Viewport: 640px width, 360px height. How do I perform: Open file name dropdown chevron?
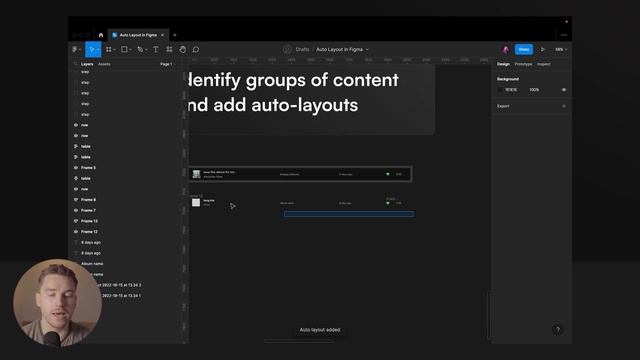[x=367, y=49]
